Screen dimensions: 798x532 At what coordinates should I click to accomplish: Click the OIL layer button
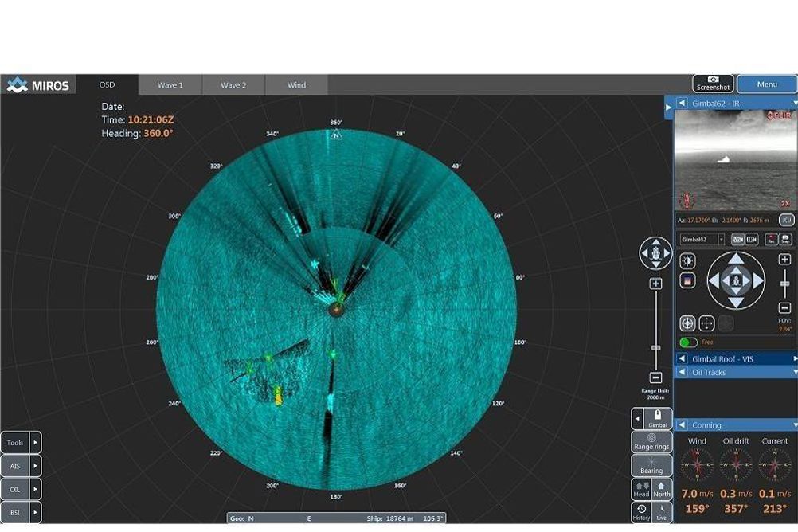click(x=15, y=489)
